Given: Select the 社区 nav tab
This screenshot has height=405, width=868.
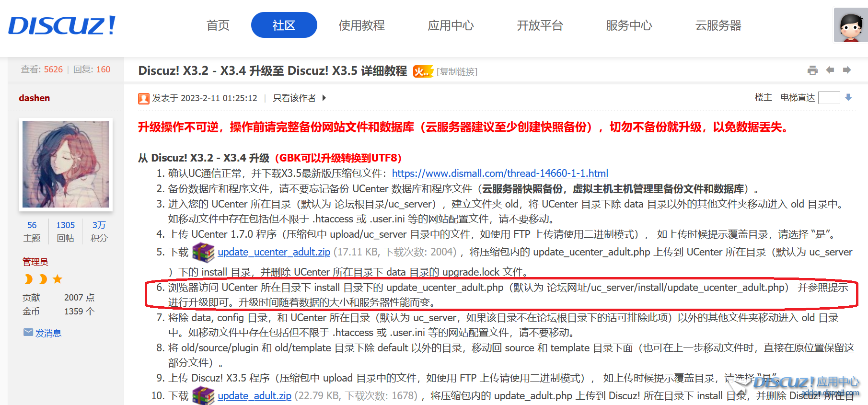Looking at the screenshot, I should pyautogui.click(x=284, y=25).
